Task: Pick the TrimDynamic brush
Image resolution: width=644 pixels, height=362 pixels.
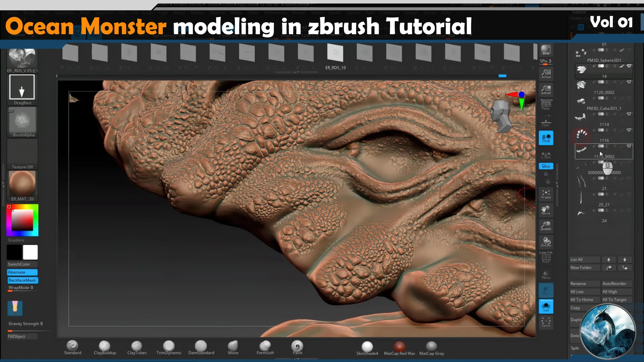Action: 169,346
